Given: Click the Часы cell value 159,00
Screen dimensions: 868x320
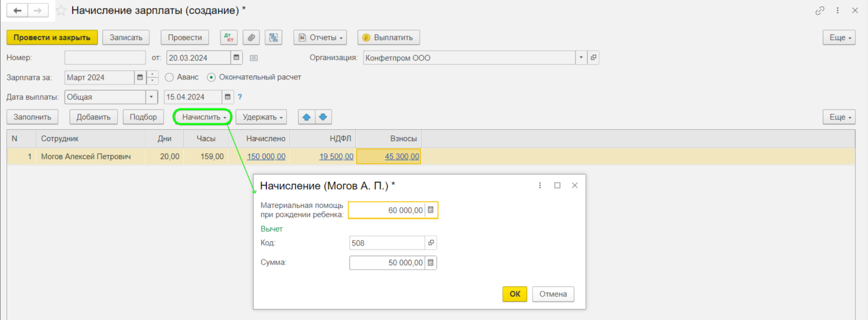Looking at the screenshot, I should 206,157.
